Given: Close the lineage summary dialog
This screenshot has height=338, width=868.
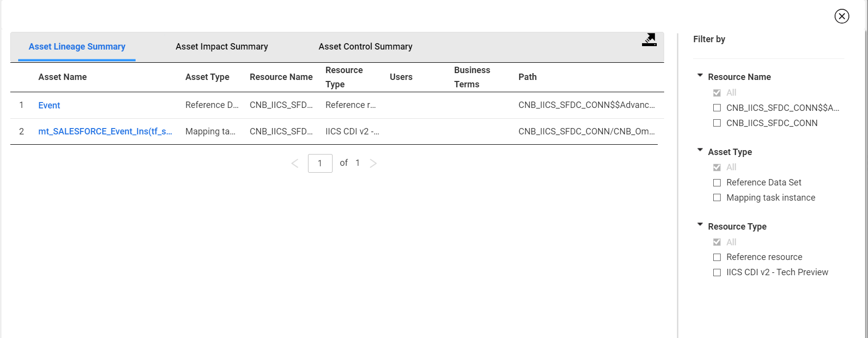Looking at the screenshot, I should 841,16.
